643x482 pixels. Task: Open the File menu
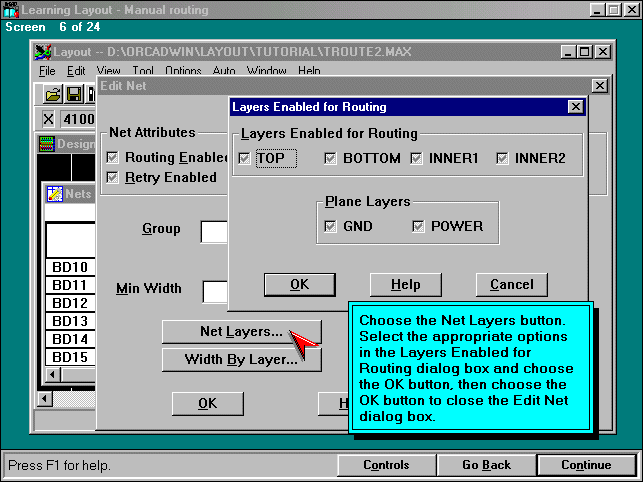click(47, 71)
